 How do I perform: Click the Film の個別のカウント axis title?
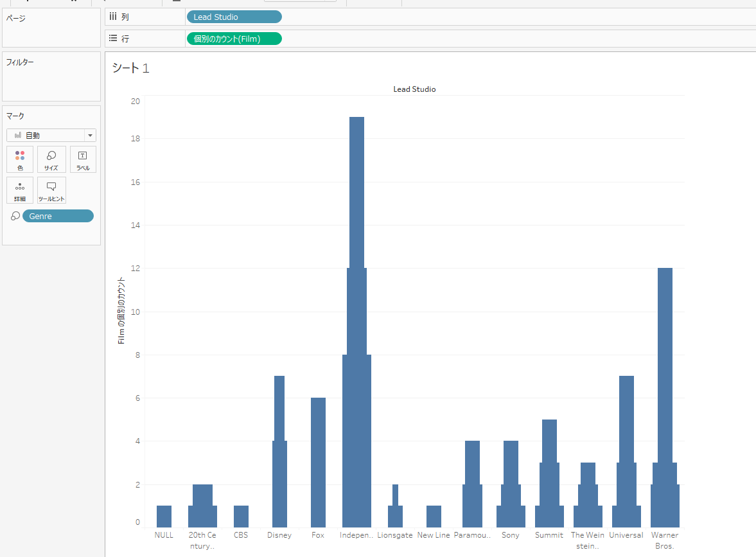coord(121,310)
